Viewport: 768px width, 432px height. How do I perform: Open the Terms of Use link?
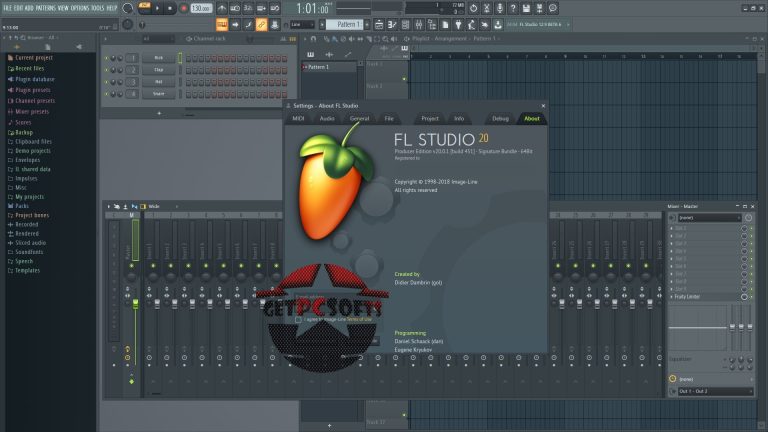tap(359, 319)
